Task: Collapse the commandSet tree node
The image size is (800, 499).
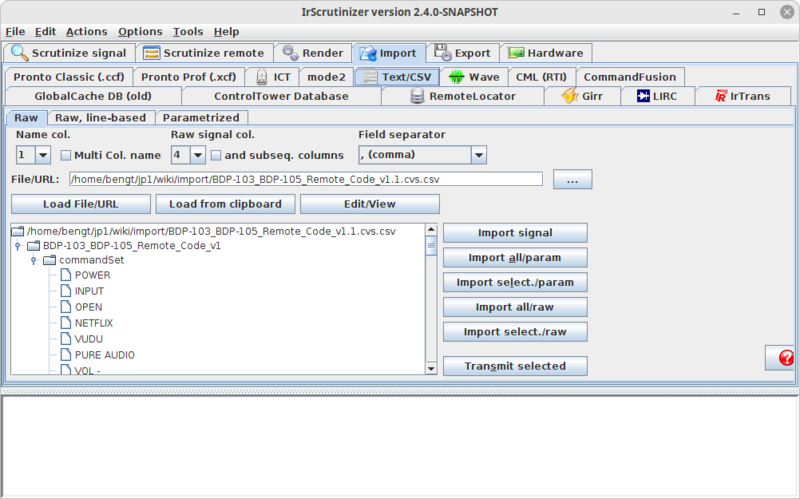Action: pos(34,260)
